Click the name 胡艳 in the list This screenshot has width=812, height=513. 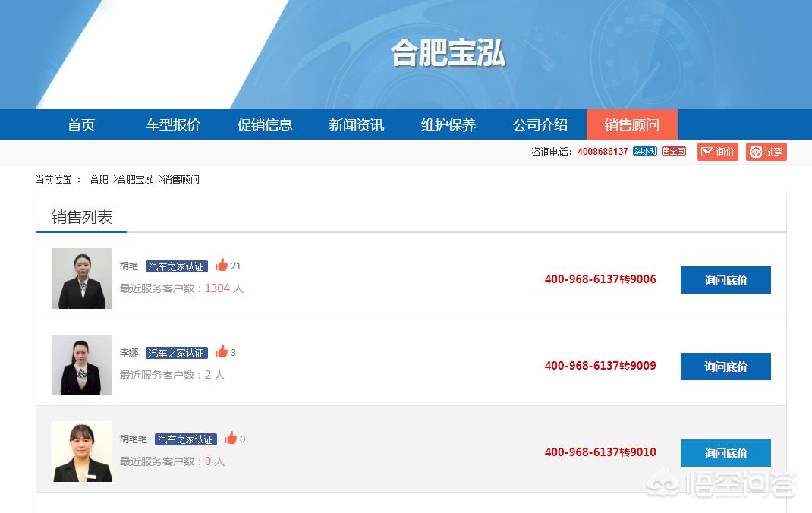[x=129, y=266]
